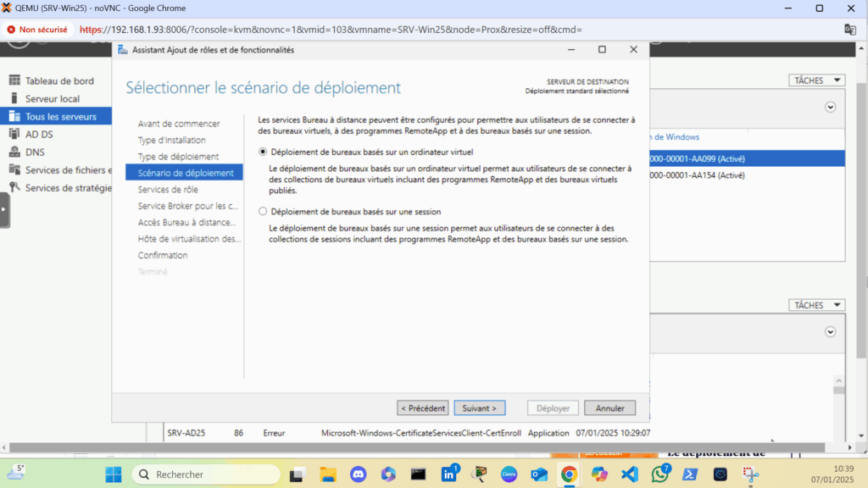
Task: Open Copilot from taskbar
Action: click(599, 474)
